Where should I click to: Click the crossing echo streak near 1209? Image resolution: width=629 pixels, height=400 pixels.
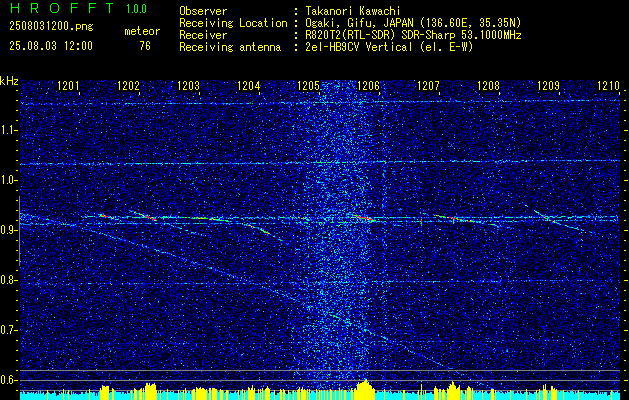click(x=553, y=219)
